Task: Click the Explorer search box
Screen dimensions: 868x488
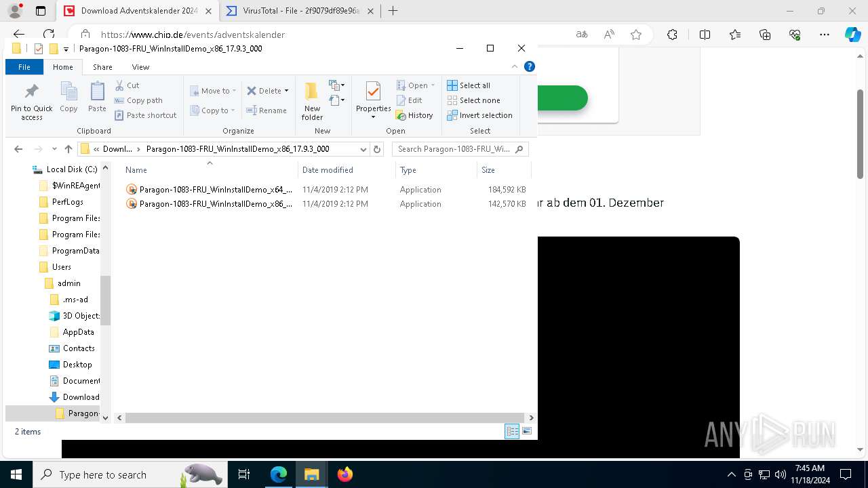Action: click(x=460, y=149)
